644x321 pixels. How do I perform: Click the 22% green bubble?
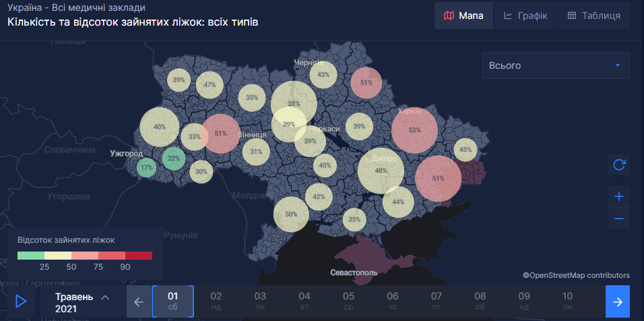(174, 158)
